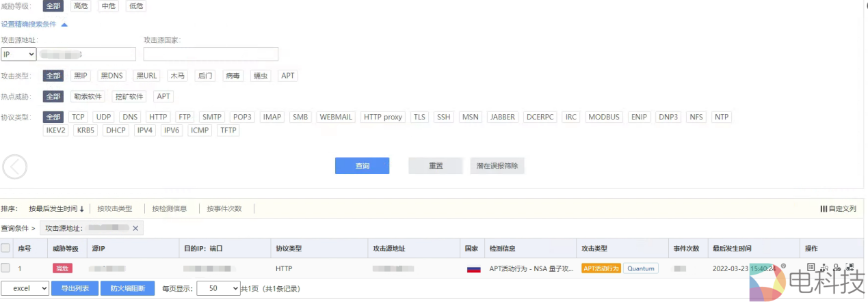Select attack type 黑DNS
The image size is (868, 306).
(111, 76)
